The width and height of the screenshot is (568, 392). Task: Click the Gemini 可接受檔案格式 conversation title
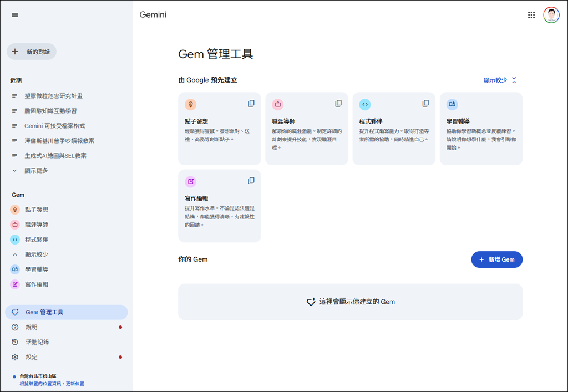pyautogui.click(x=55, y=126)
